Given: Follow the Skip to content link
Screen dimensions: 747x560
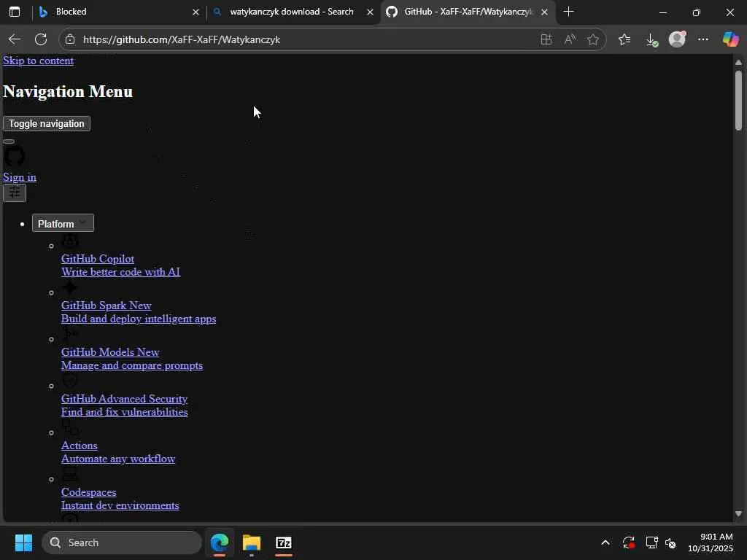Looking at the screenshot, I should click(39, 61).
